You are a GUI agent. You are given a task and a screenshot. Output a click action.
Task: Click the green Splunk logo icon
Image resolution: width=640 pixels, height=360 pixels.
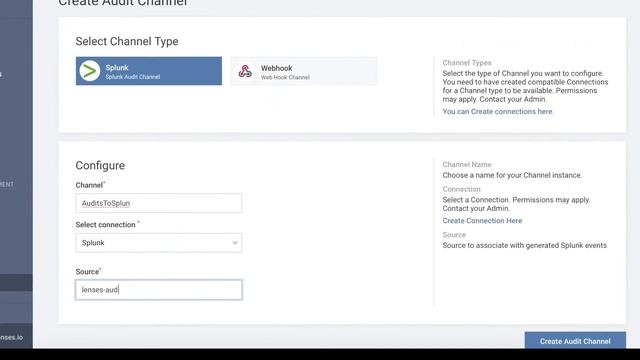click(x=90, y=71)
